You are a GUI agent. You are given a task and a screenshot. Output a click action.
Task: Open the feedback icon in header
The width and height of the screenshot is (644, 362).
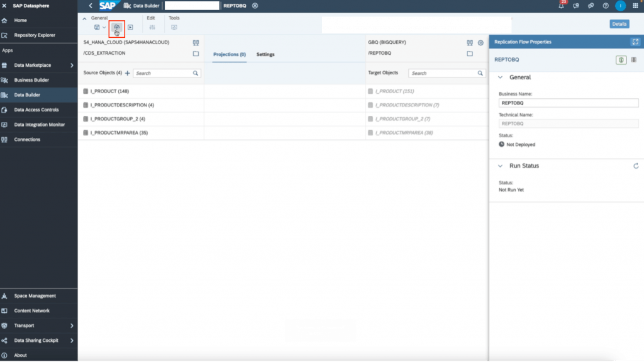576,6
